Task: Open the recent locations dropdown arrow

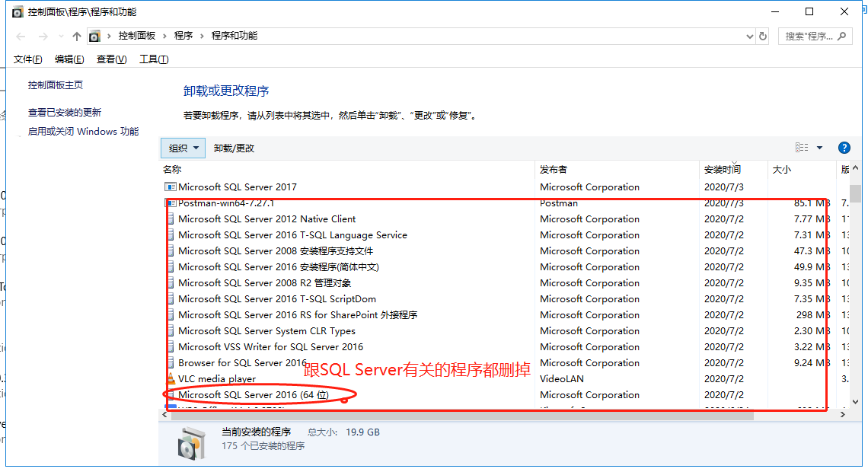Action: (x=61, y=37)
